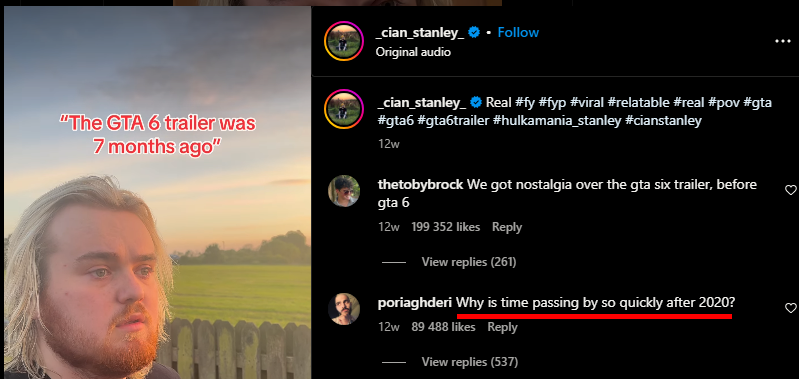View the 199 352 likes list
Viewport: 799px width, 379px height.
[x=446, y=227]
